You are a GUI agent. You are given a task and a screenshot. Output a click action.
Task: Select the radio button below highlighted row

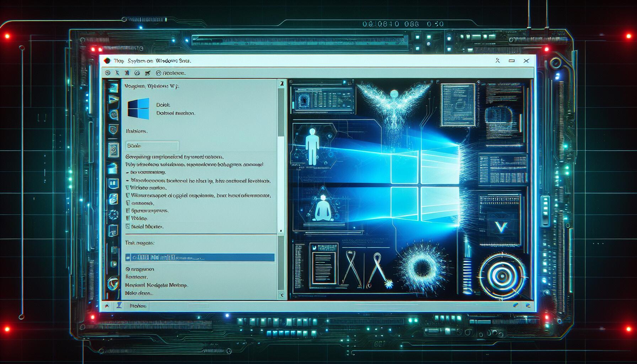click(128, 269)
